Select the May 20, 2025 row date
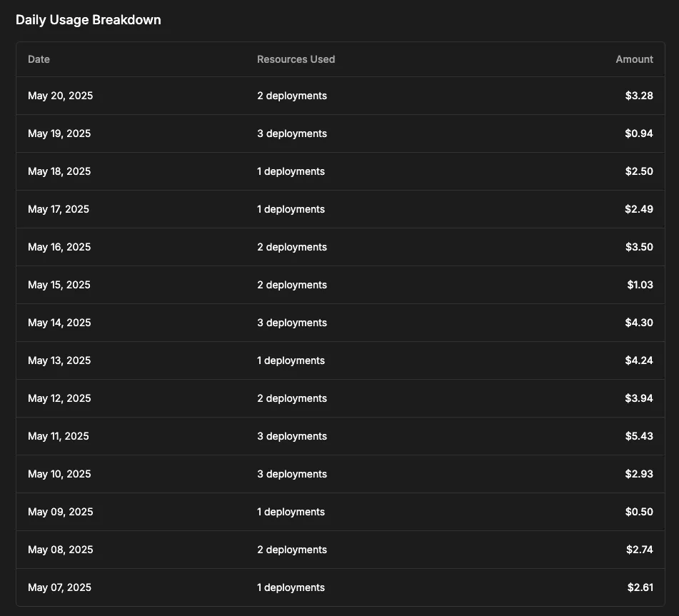The image size is (679, 616). 60,96
